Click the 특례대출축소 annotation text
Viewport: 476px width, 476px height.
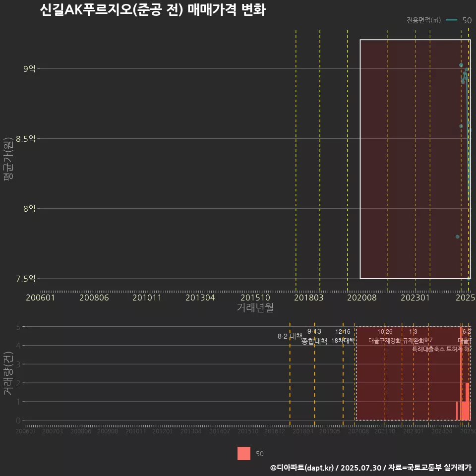(428, 349)
